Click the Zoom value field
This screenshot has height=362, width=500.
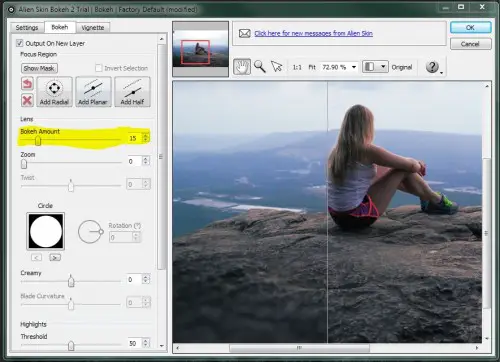pos(134,161)
